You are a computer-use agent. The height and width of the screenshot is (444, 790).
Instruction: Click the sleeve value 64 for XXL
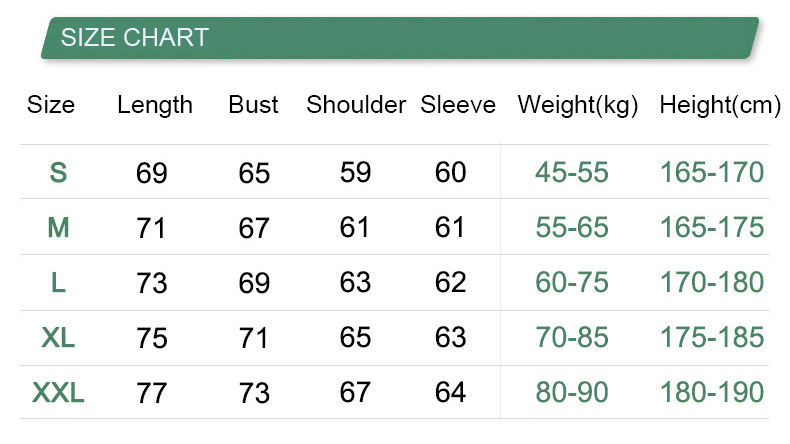tap(451, 393)
